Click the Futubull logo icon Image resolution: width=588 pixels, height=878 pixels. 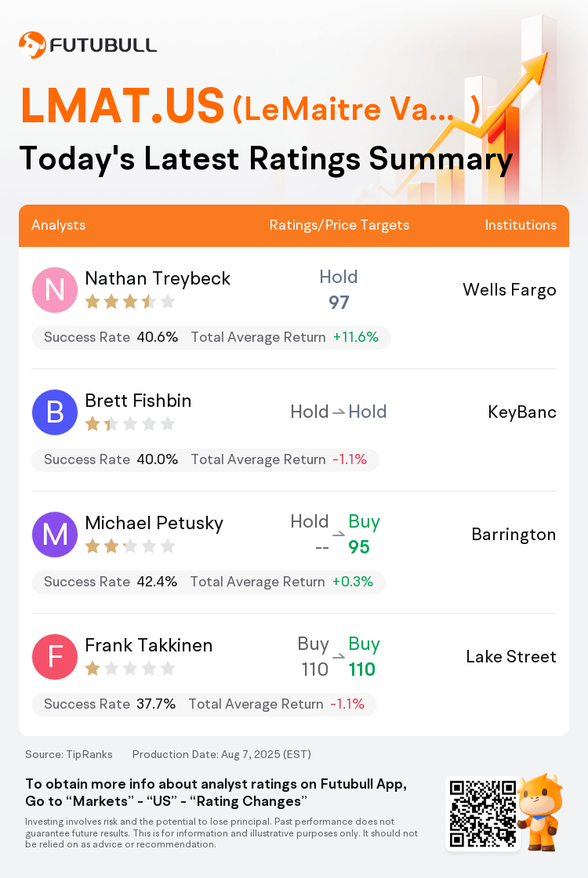point(32,45)
